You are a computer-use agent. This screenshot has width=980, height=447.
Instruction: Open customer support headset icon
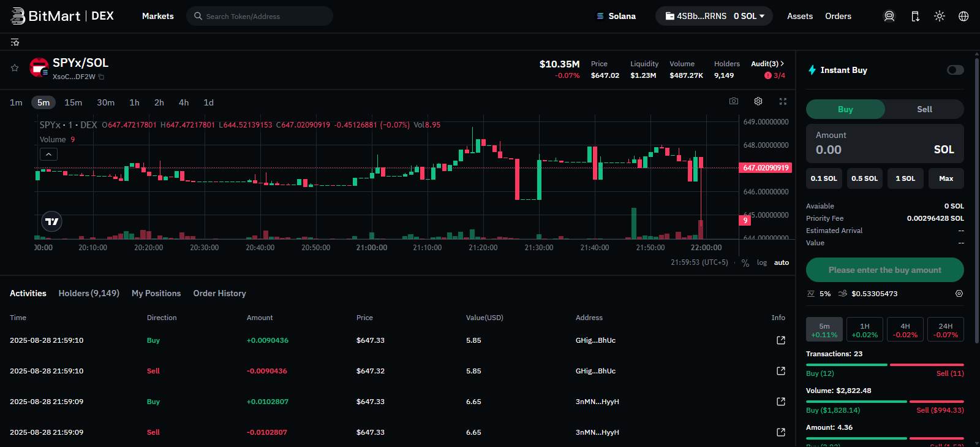click(889, 17)
